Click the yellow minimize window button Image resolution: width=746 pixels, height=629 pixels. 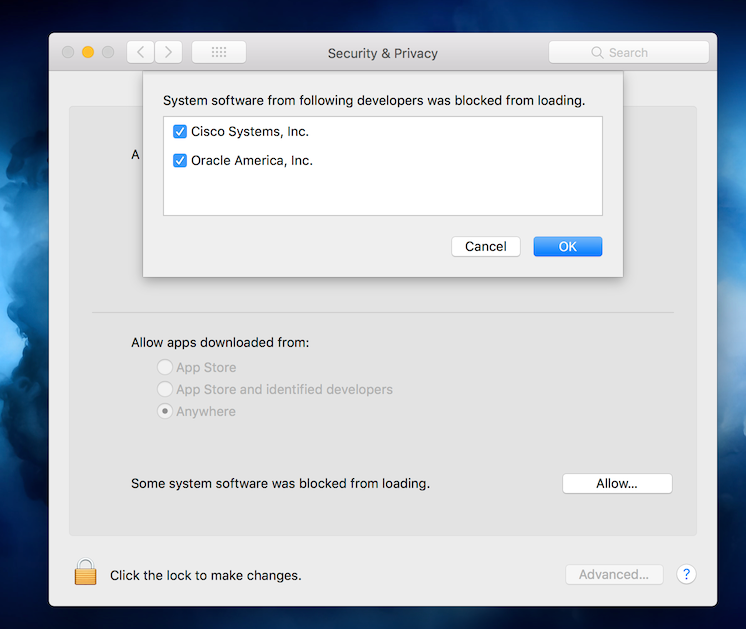pos(88,52)
